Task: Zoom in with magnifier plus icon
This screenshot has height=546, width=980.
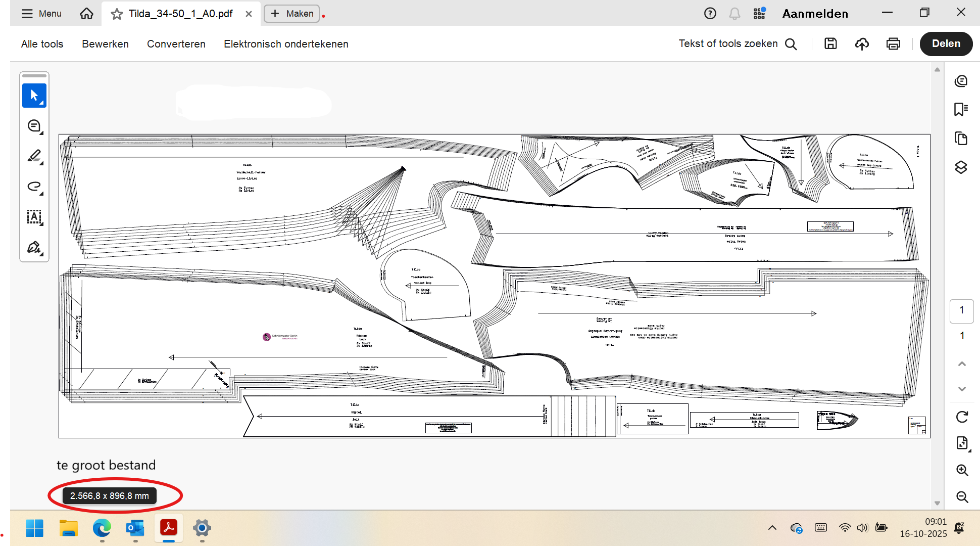Action: pyautogui.click(x=962, y=470)
